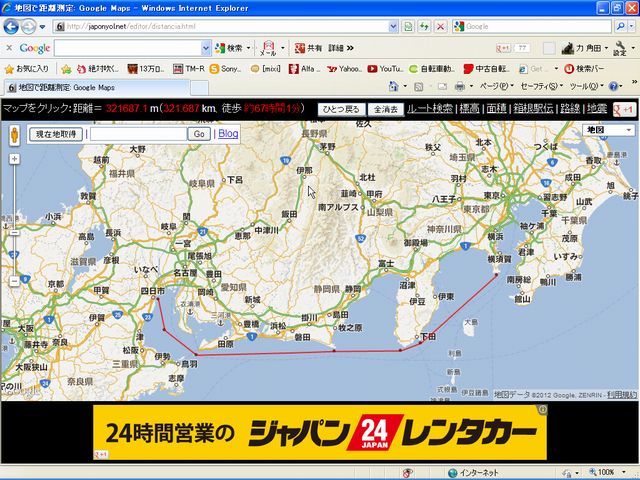Viewport: 640px width, 480px height.
Task: Open the Alfa bookmark
Action: tap(304, 69)
